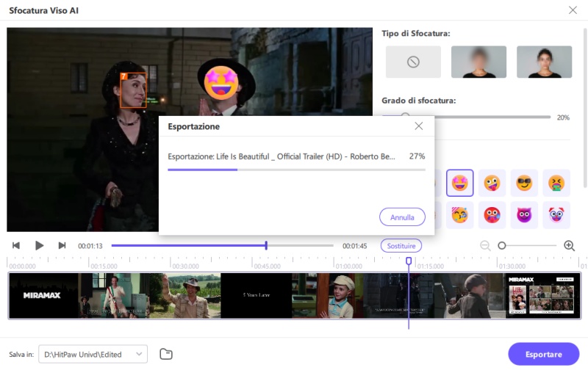Click the Sostituire button
Viewport: 588px width, 370px height.
[401, 246]
